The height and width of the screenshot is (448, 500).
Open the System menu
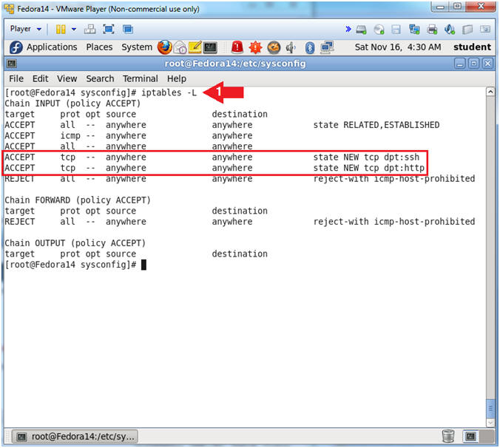pos(137,47)
